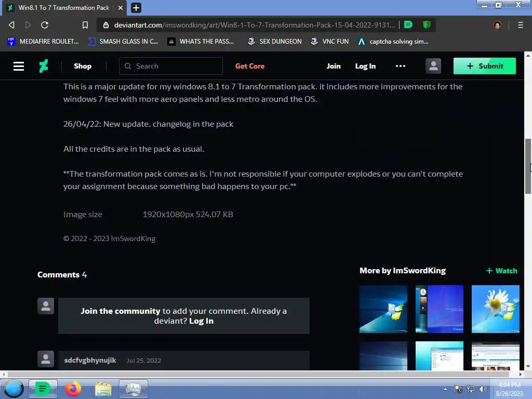This screenshot has width=532, height=399.
Task: Open the WHATS THE PASS... bookmark
Action: [x=201, y=42]
